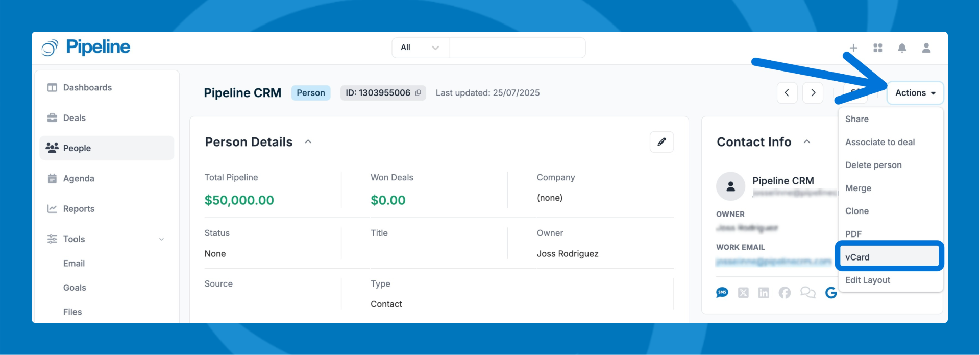
Task: Open Deals in sidebar
Action: (x=107, y=118)
